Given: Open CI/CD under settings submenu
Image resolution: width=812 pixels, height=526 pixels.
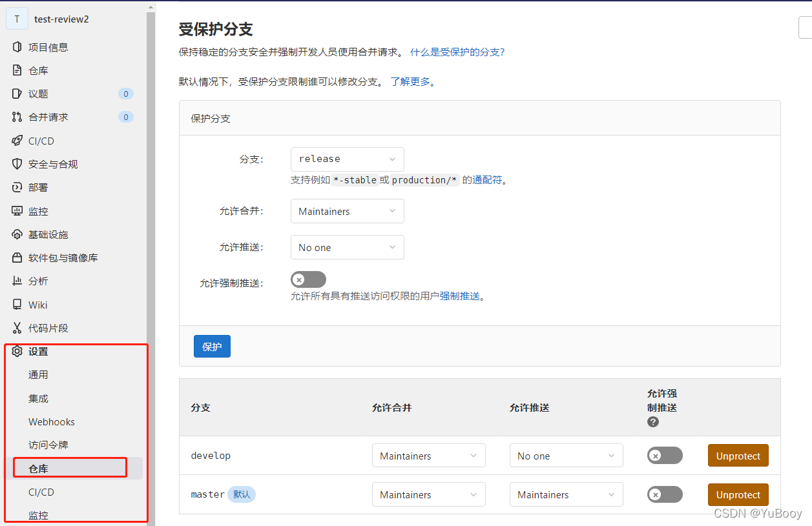Looking at the screenshot, I should tap(41, 492).
